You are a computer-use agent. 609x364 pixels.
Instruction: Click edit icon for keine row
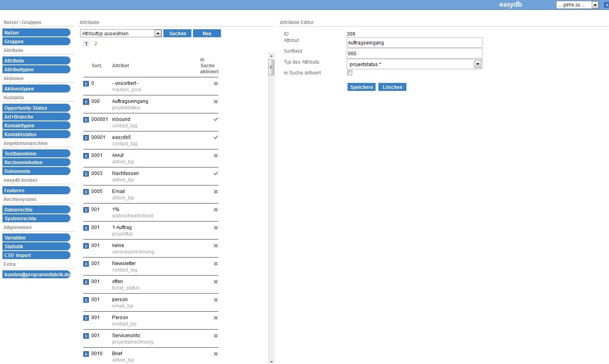(86, 246)
